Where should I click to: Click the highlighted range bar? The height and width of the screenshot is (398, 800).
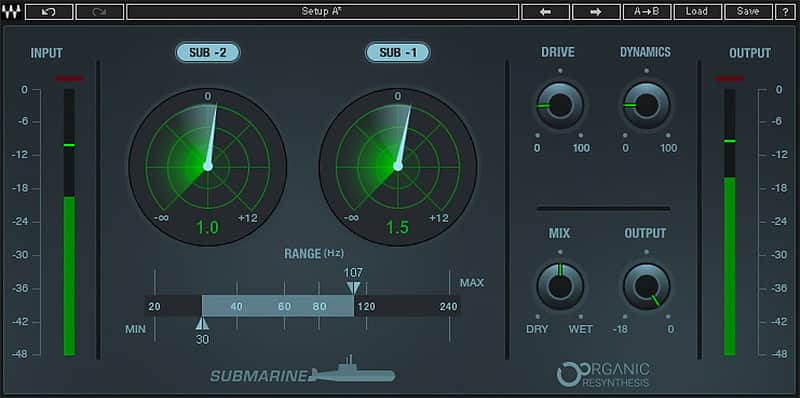pyautogui.click(x=278, y=306)
